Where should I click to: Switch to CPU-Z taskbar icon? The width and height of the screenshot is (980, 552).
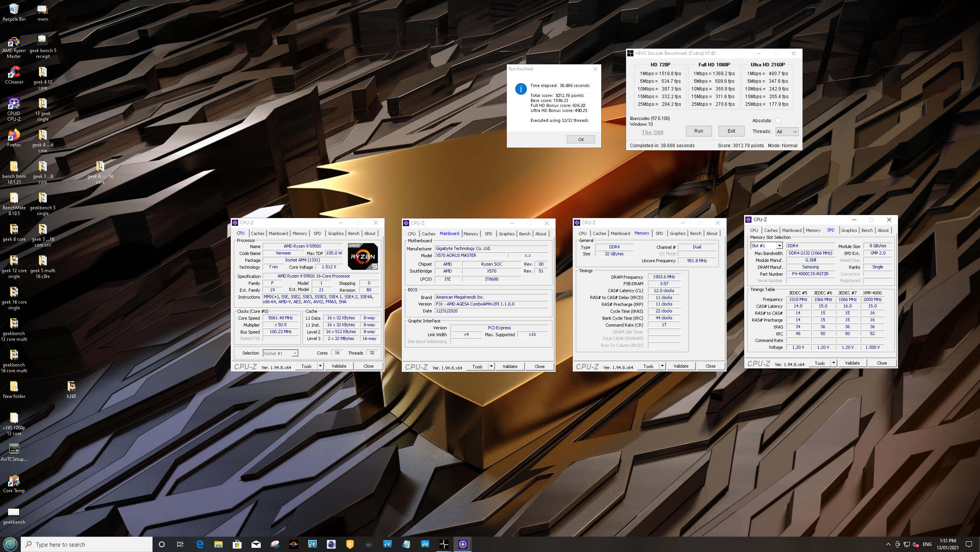463,544
